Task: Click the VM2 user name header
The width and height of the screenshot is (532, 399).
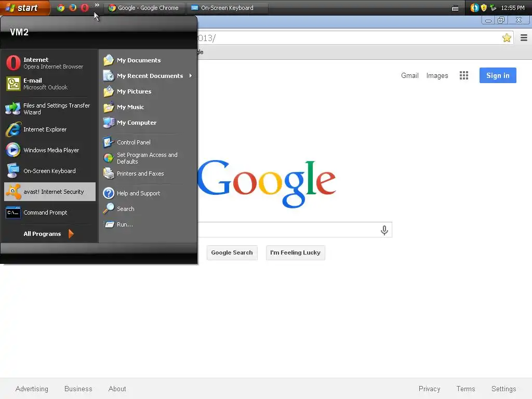Action: click(x=19, y=32)
